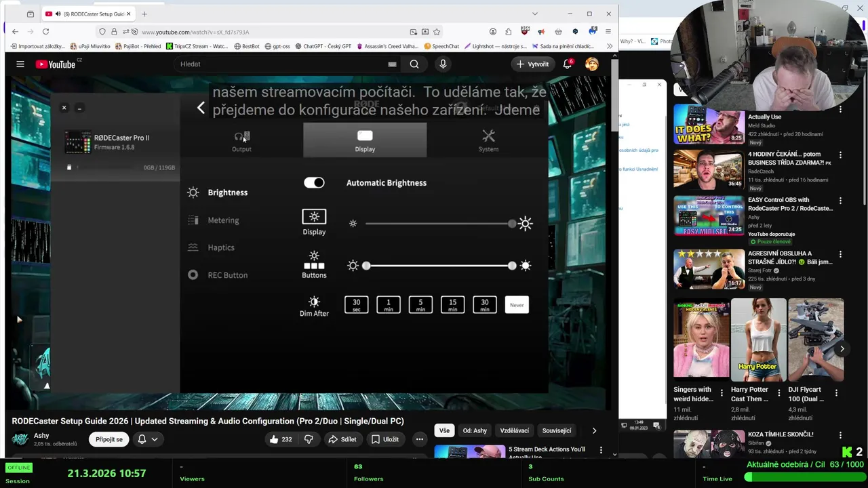Go back in the browser
Screen dimensions: 868x488
point(15,31)
